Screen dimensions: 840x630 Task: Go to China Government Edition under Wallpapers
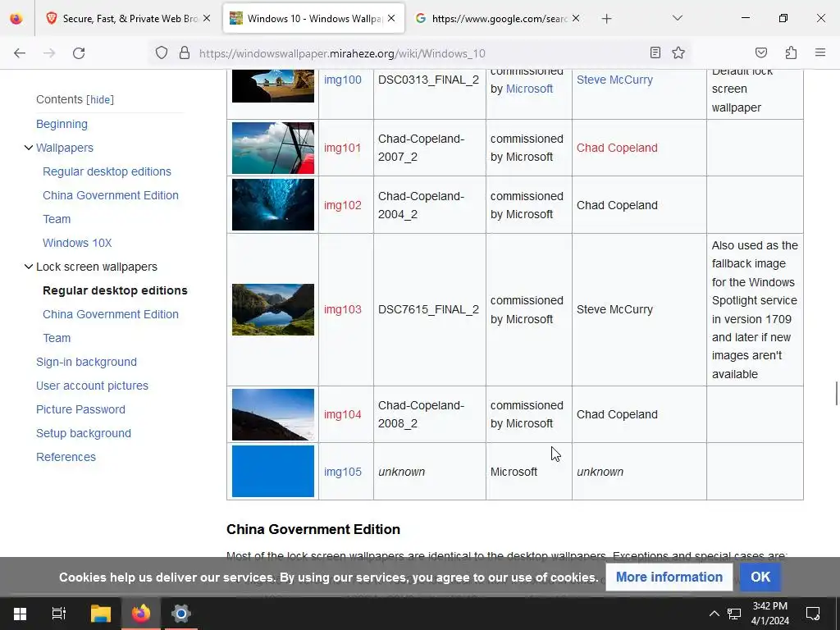click(x=111, y=195)
